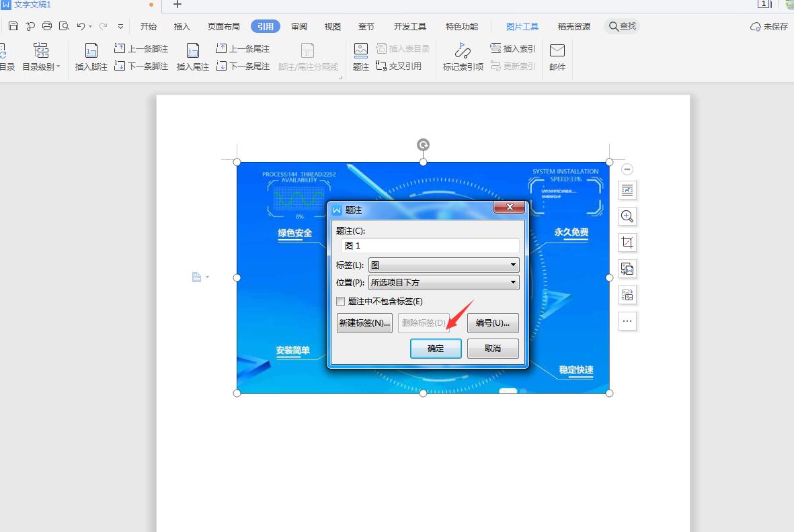Open the 稻壳资源 tab
Viewport: 794px width, 532px height.
click(x=573, y=26)
